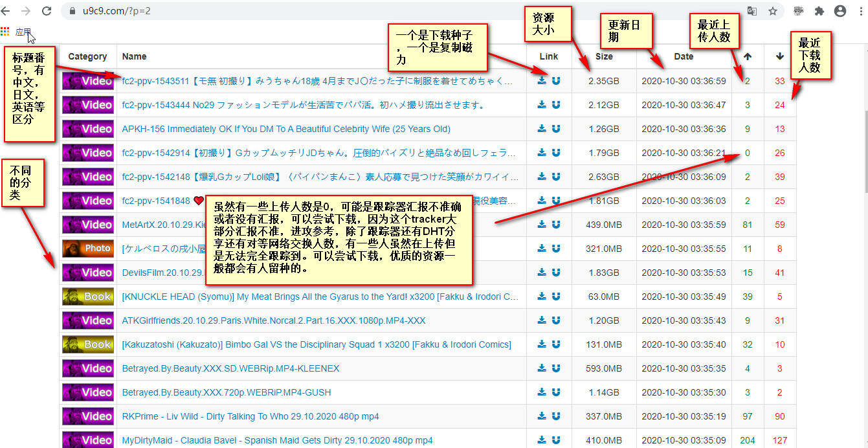Open the Chrome profile avatar

pyautogui.click(x=840, y=11)
